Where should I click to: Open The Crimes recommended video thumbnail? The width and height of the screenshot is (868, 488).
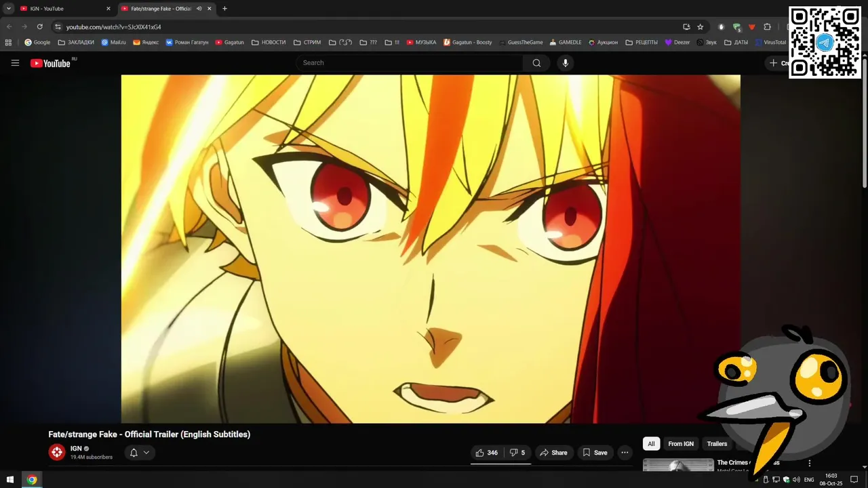click(678, 465)
